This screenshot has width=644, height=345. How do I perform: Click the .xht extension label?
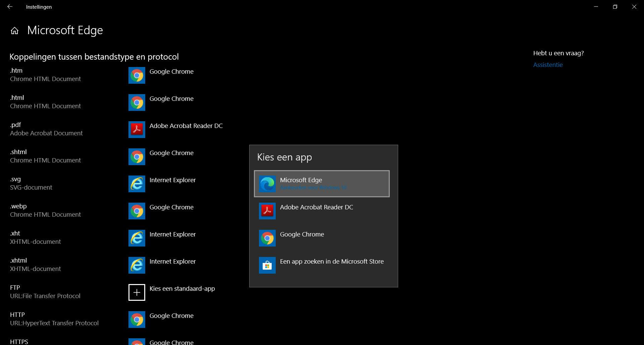click(15, 233)
